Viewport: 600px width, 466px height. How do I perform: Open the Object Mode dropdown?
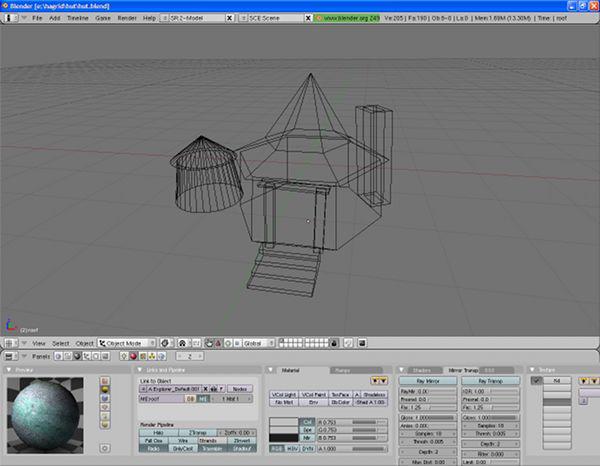(x=127, y=343)
